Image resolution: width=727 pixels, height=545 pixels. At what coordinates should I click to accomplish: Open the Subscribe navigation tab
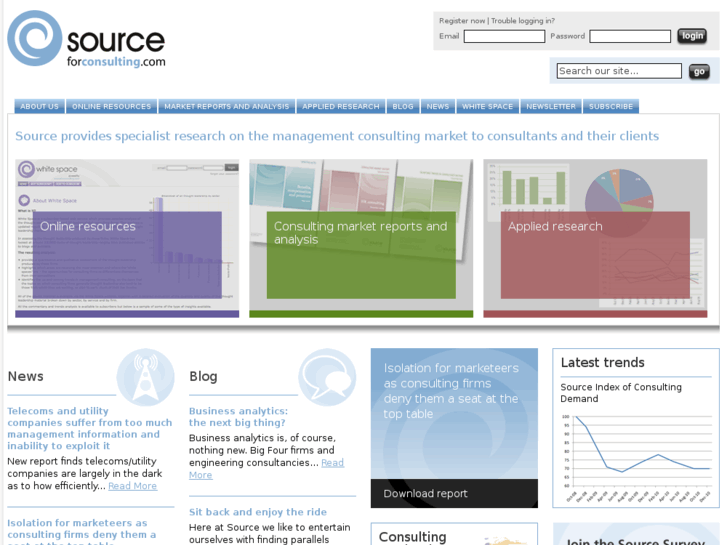point(611,106)
